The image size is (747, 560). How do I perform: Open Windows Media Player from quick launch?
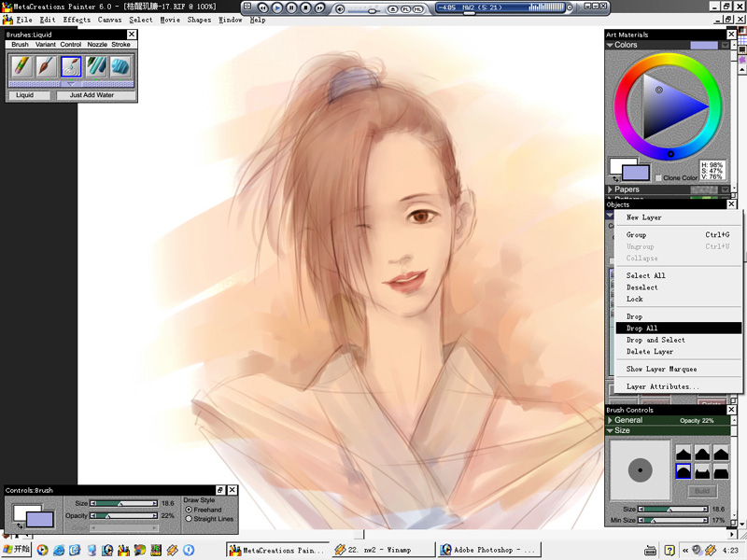42,550
